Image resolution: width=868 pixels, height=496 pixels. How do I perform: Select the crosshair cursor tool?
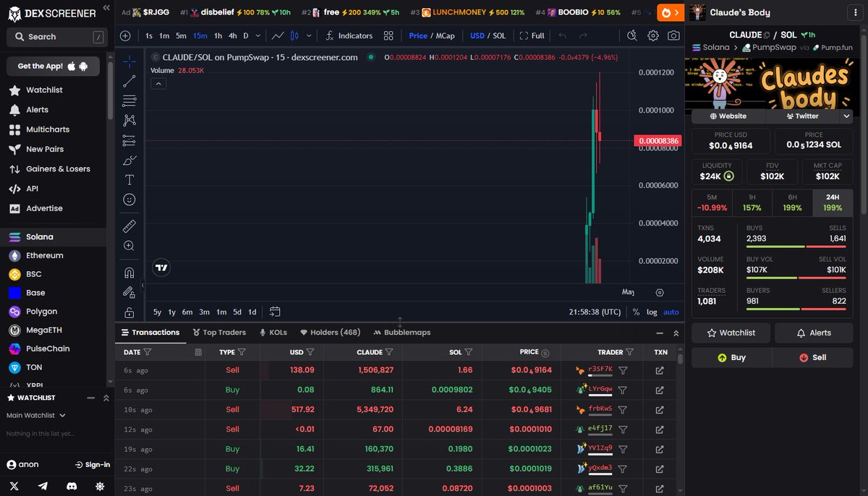[129, 61]
